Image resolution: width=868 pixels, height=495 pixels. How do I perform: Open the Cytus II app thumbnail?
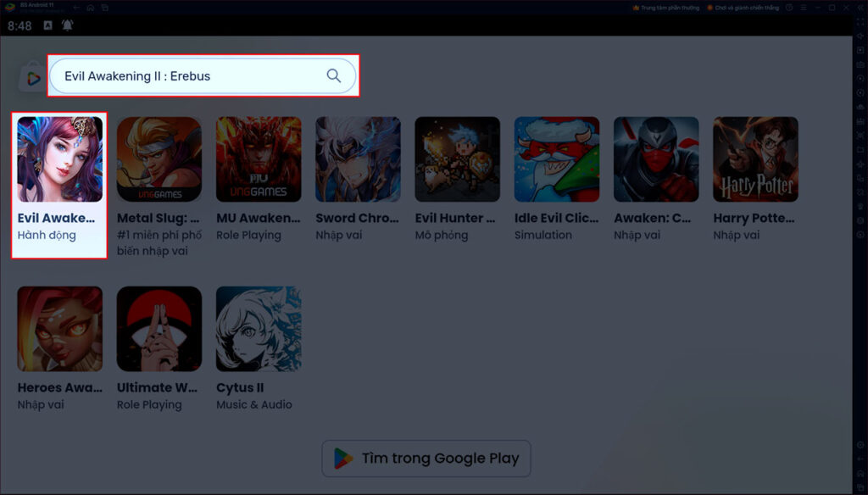tap(259, 328)
